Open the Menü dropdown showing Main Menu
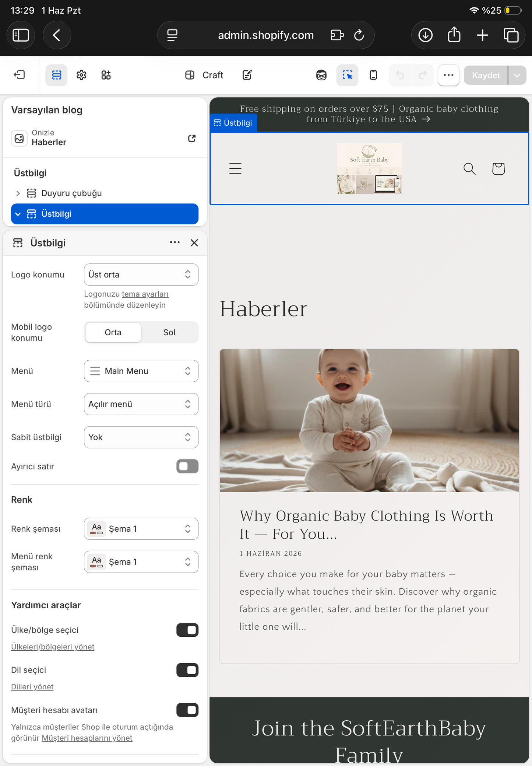Screen dimensions: 532x766 [141, 371]
